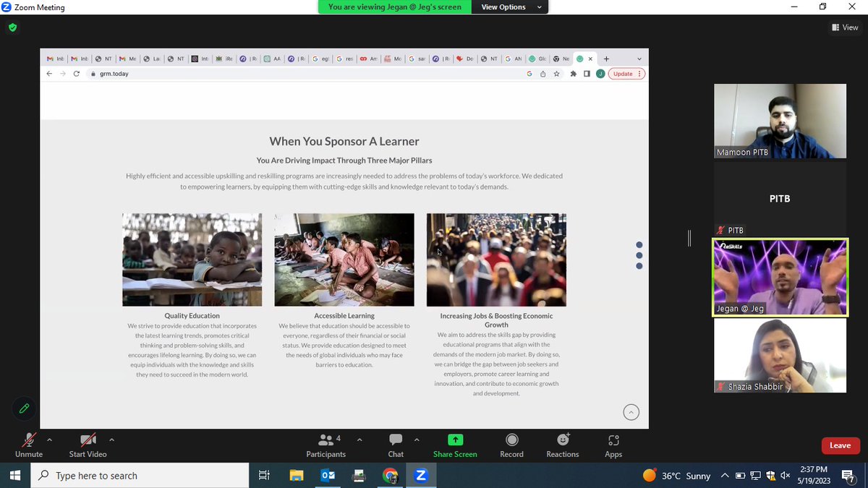Open Zoom Reactions
Screen dimensions: 868x488
pos(563,445)
